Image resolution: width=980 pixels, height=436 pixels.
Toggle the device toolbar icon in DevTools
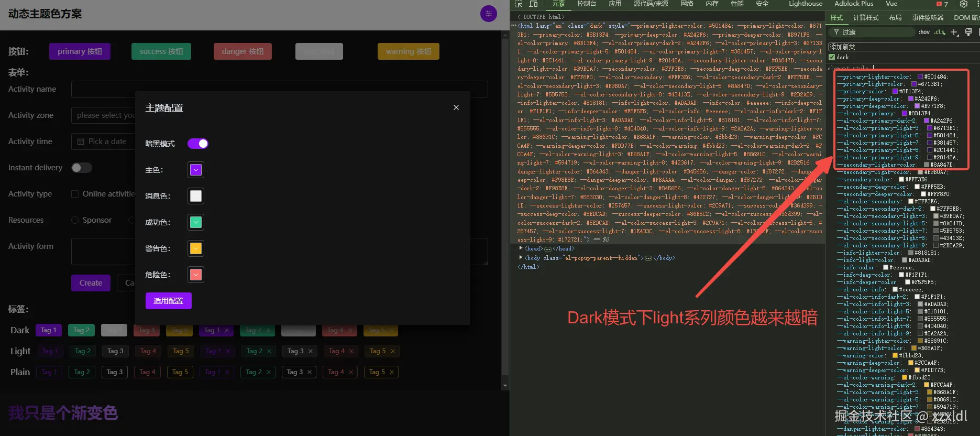coord(533,4)
